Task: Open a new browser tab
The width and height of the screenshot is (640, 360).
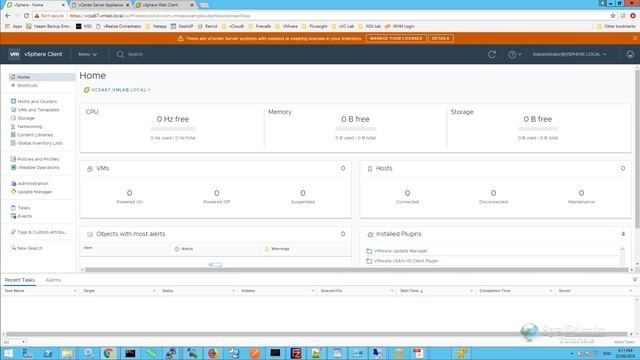Action: click(x=204, y=5)
